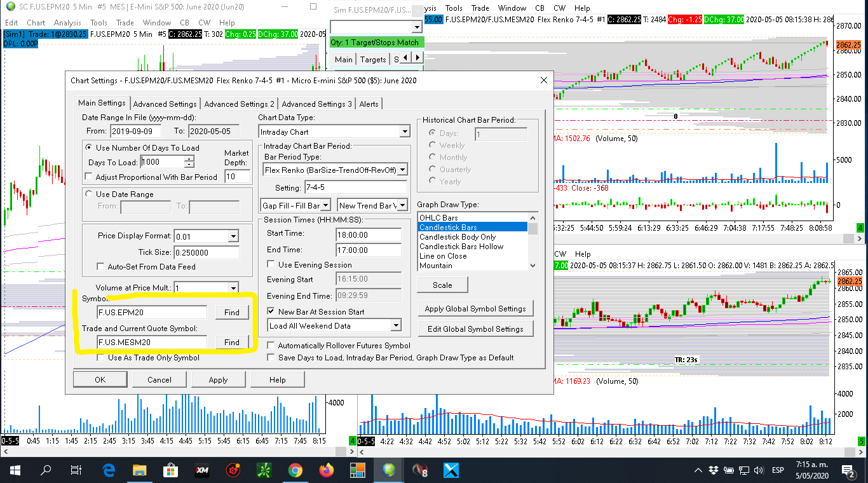Screen dimensions: 868x483
Task: Click the XM taskbar icon
Action: 203,470
